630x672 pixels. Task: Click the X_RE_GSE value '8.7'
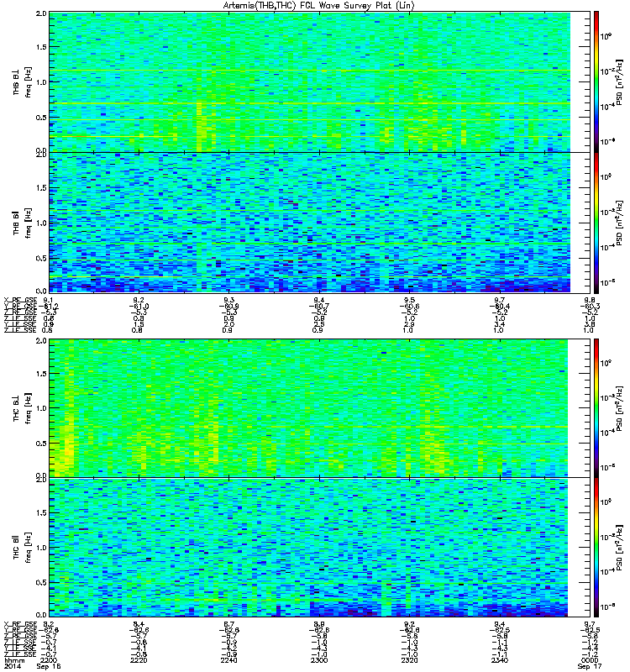tap(228, 624)
